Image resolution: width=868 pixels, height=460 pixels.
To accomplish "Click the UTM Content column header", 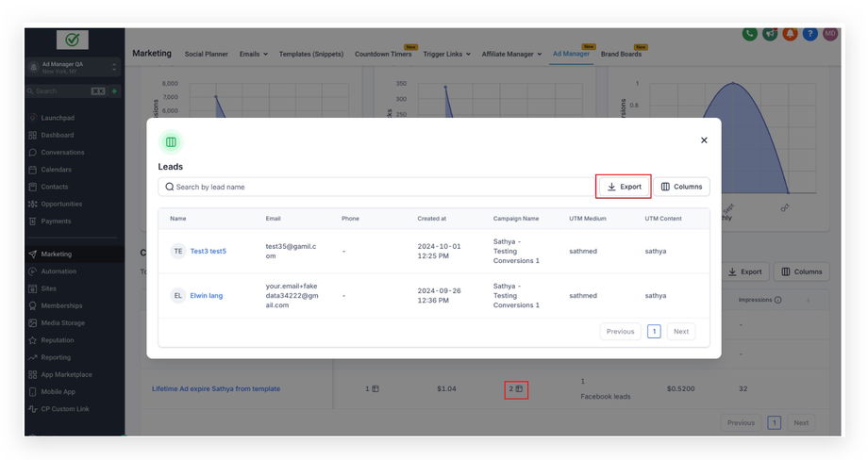I will 663,219.
